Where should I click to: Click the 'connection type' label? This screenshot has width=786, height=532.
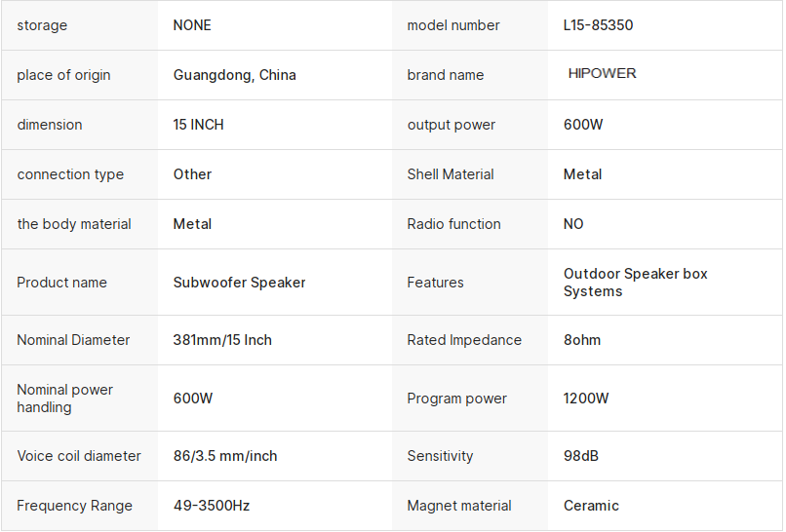[x=70, y=174]
